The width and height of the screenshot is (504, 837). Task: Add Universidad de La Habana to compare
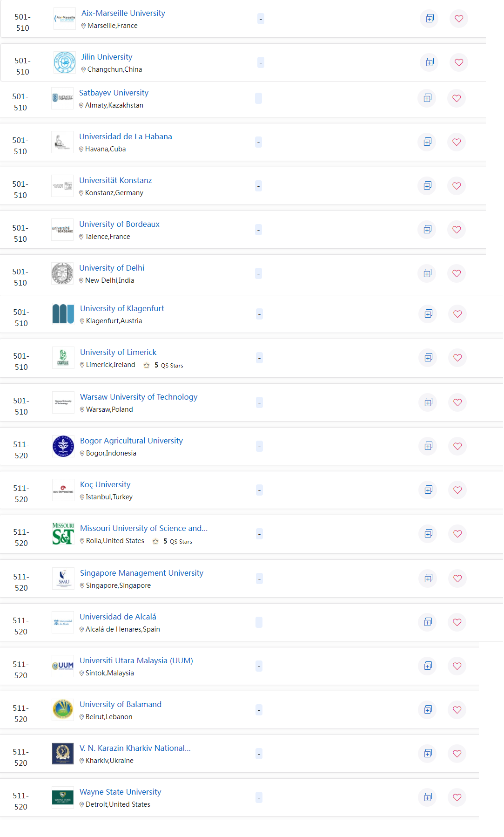coord(427,142)
